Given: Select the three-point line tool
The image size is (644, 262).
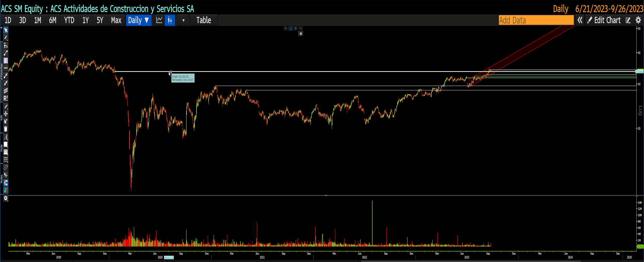Looking at the screenshot, I should point(6,76).
